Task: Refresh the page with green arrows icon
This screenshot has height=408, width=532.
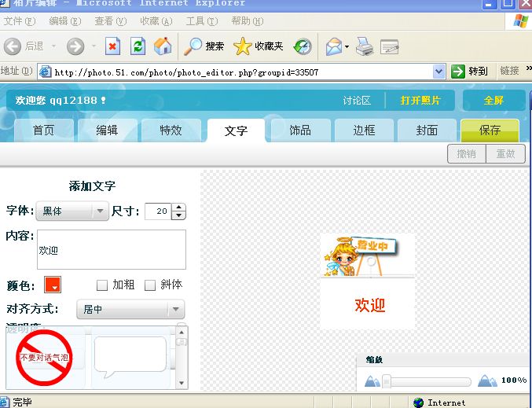Action: coord(138,46)
